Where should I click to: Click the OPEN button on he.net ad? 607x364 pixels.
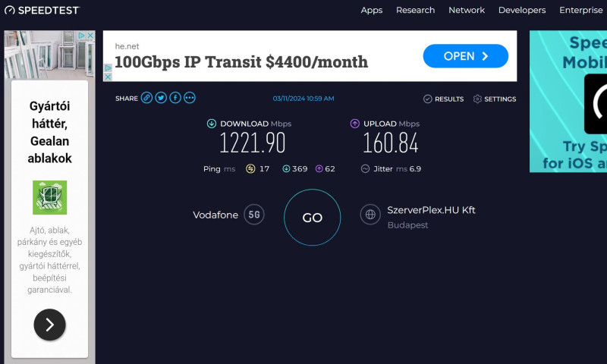pyautogui.click(x=465, y=56)
